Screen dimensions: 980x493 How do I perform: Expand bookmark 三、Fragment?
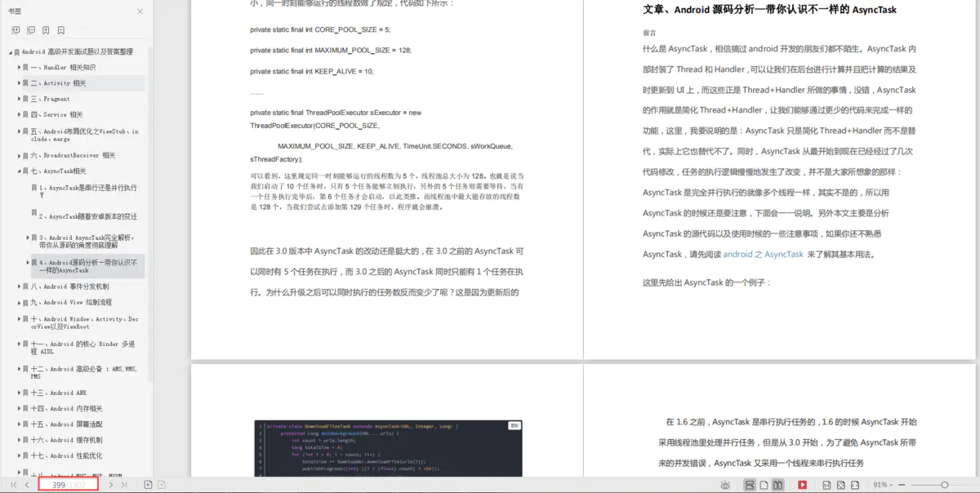[19, 99]
